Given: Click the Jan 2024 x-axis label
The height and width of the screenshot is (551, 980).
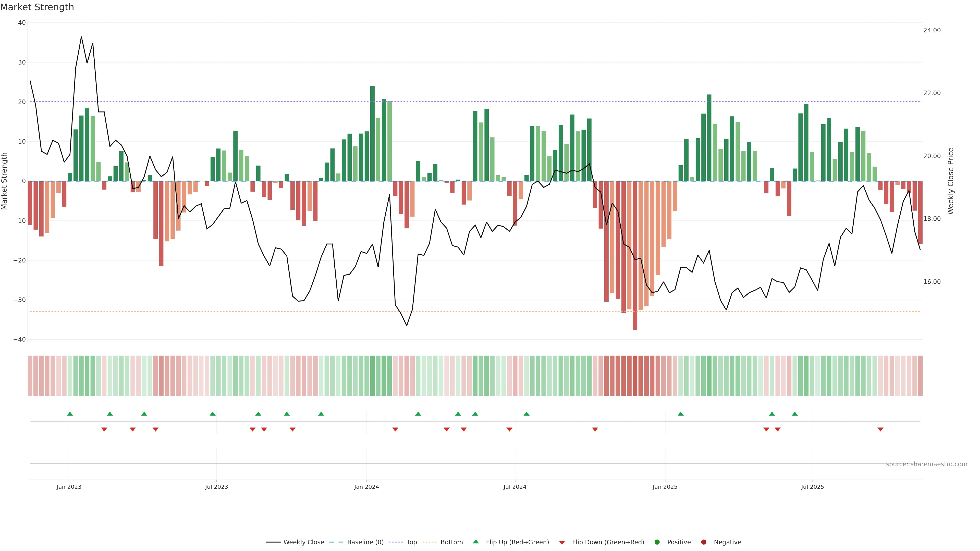Looking at the screenshot, I should pos(366,487).
